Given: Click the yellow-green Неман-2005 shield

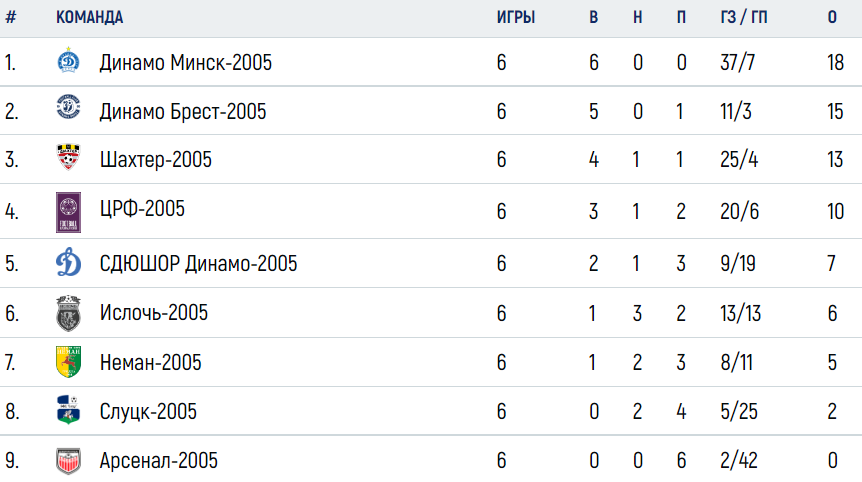Looking at the screenshot, I should (x=68, y=362).
